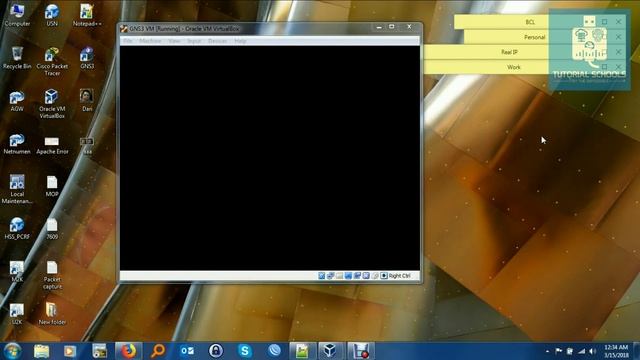Image resolution: width=640 pixels, height=360 pixels.
Task: Open Outlook from the taskbar
Action: click(x=187, y=351)
